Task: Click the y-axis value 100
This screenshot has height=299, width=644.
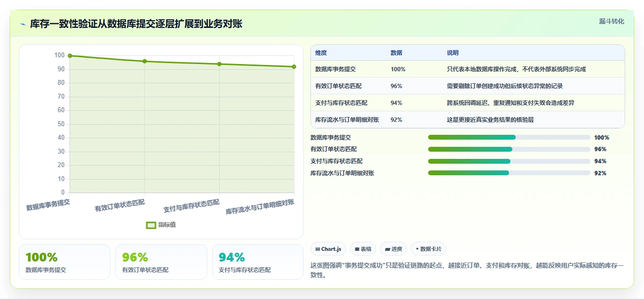Action: [x=59, y=55]
